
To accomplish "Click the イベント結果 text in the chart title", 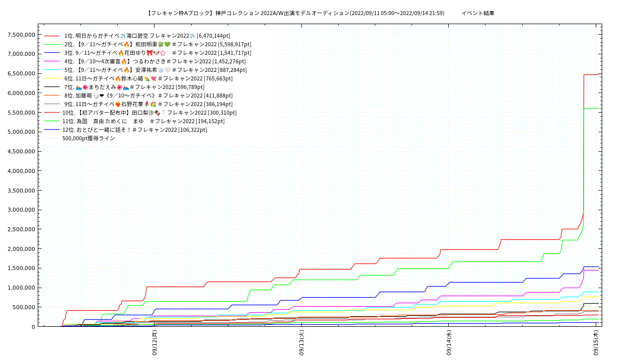I will point(477,13).
